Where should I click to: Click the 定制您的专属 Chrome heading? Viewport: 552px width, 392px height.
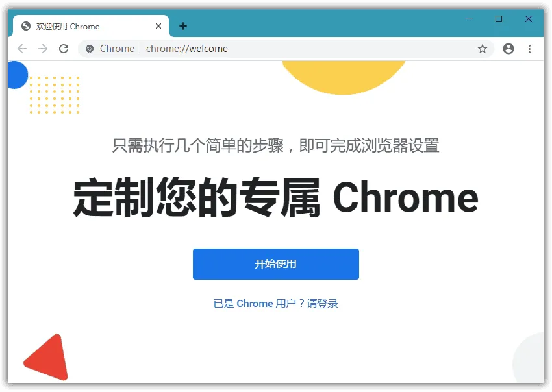(x=275, y=198)
